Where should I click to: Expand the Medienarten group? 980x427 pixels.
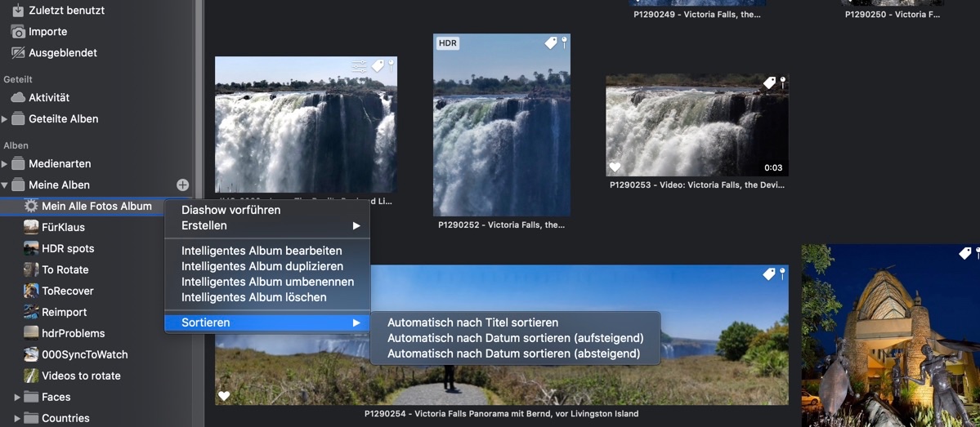click(5, 164)
